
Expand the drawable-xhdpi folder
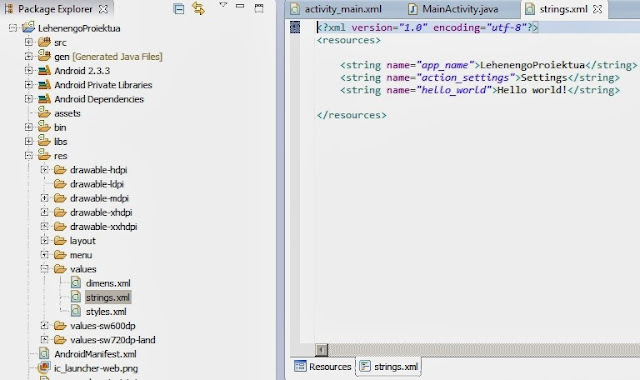[44, 212]
